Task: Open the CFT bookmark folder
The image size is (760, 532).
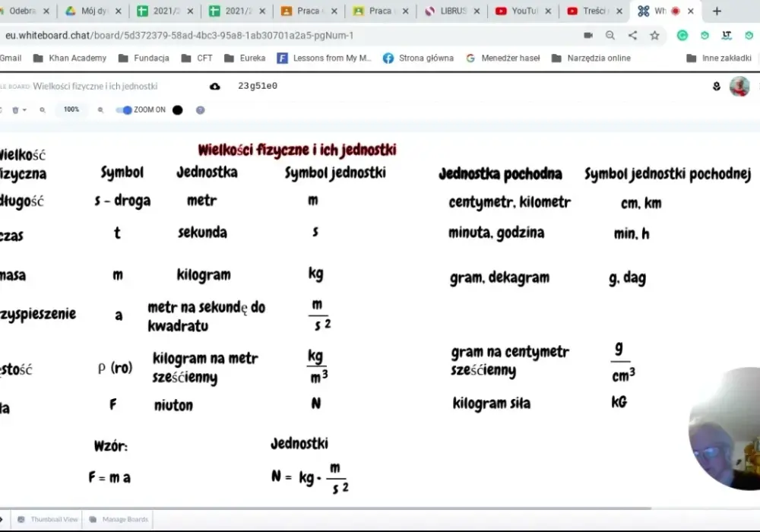Action: click(197, 59)
